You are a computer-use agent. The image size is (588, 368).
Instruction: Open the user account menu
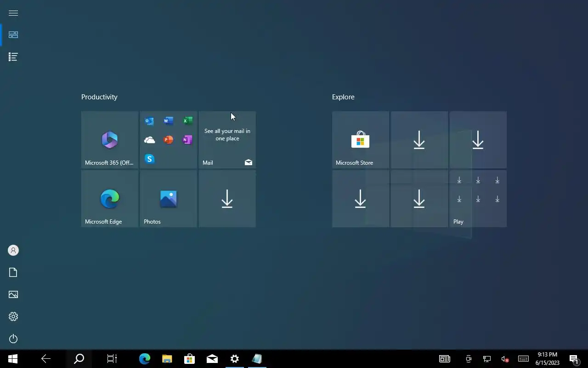tap(13, 250)
